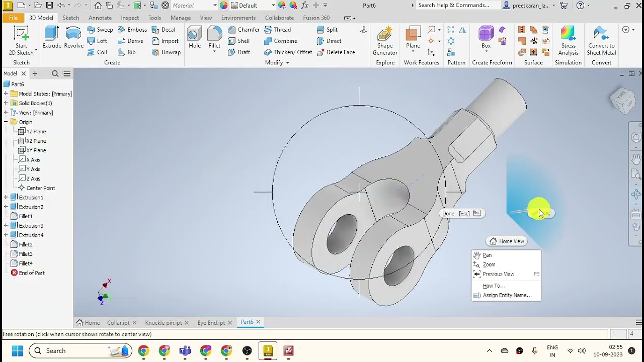Switch to Eye End.ipt document tab

[x=211, y=323]
